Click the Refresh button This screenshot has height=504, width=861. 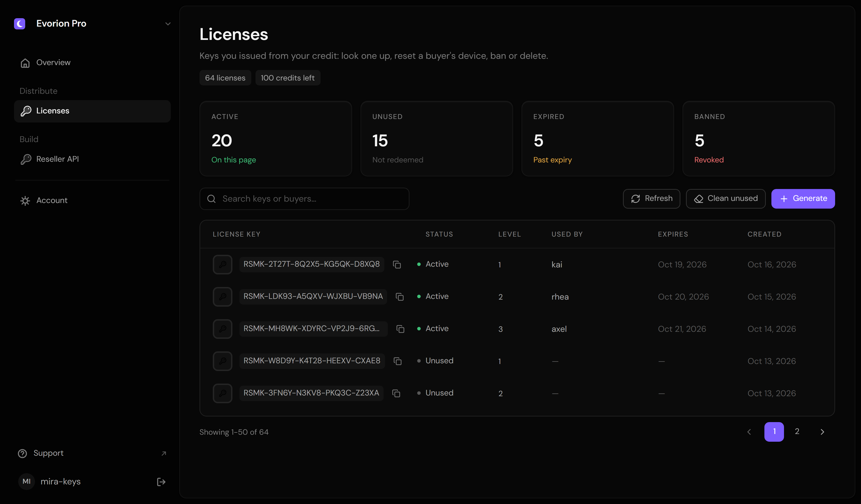(x=651, y=199)
